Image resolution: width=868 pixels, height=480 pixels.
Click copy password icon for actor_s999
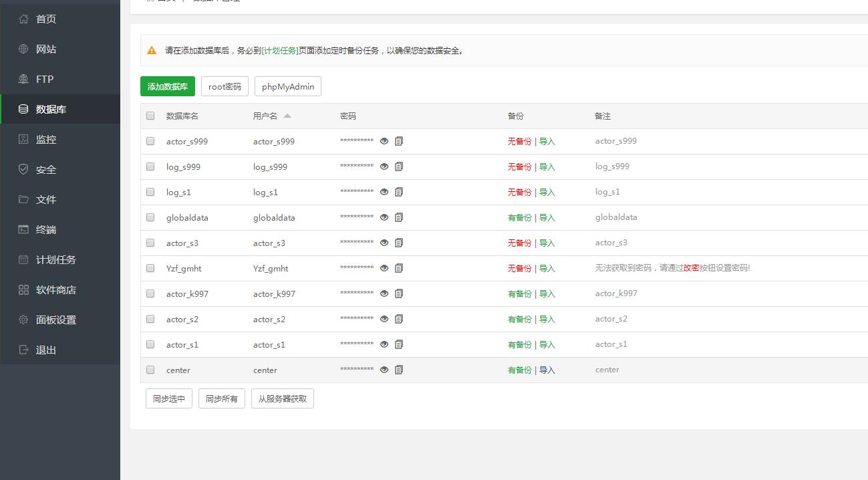coord(399,141)
